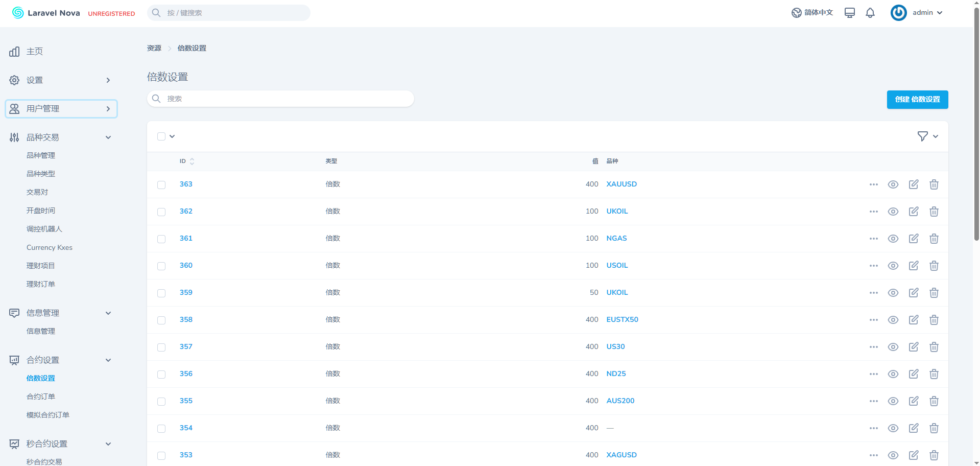
Task: Delete row 359 using trash icon
Action: [x=934, y=293]
